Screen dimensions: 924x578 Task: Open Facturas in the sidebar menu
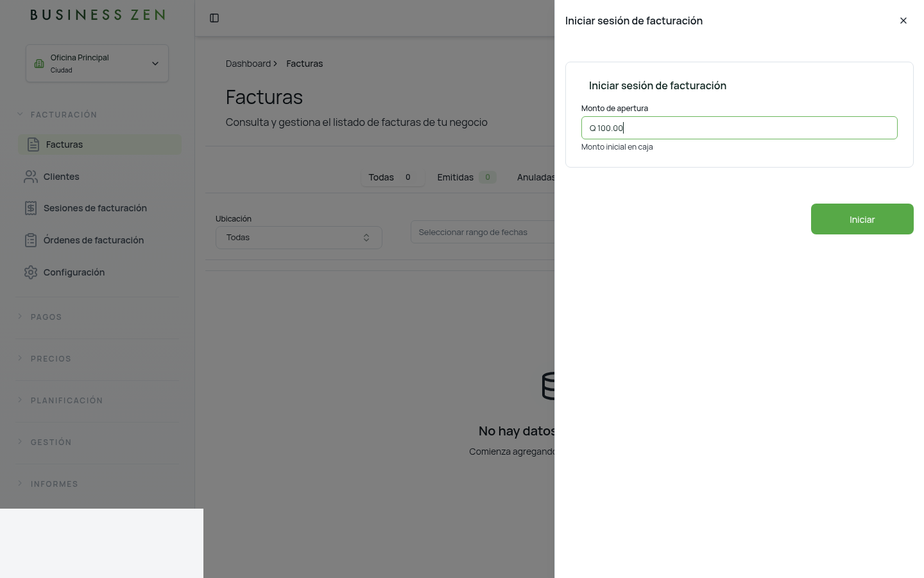point(99,144)
